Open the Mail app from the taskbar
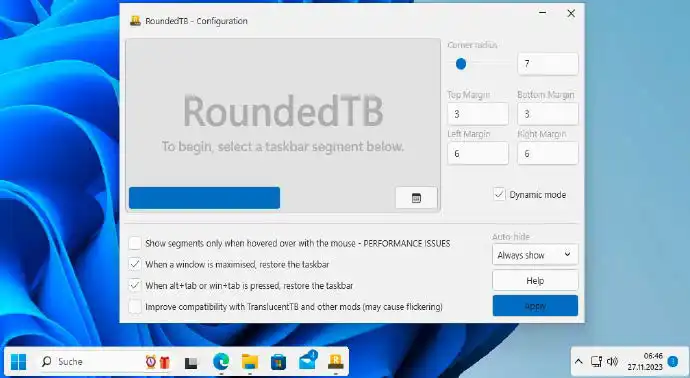This screenshot has height=378, width=690. point(308,361)
